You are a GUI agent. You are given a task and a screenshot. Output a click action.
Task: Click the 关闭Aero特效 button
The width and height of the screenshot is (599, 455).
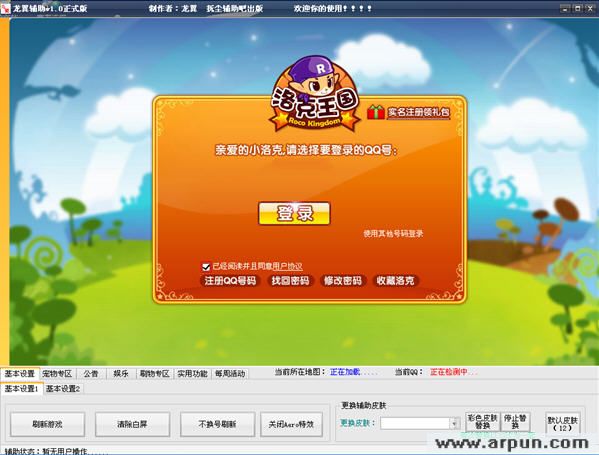tap(291, 424)
